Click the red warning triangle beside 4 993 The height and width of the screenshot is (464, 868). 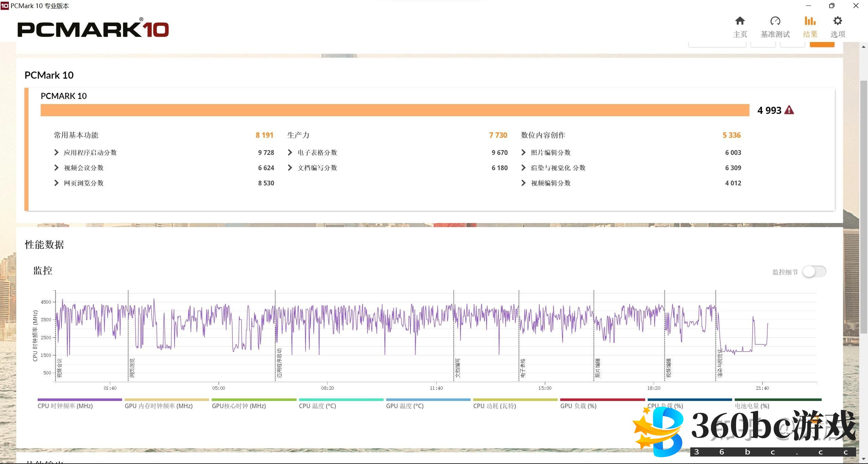pos(789,110)
